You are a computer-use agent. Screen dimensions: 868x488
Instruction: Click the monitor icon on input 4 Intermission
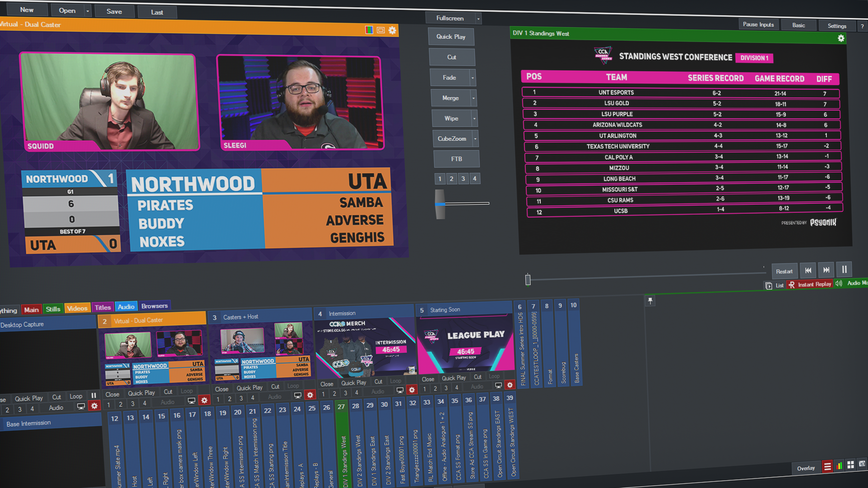tap(400, 390)
